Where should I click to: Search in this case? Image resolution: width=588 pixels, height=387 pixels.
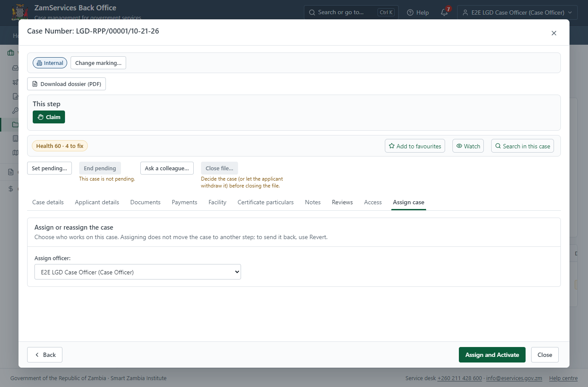coord(523,146)
